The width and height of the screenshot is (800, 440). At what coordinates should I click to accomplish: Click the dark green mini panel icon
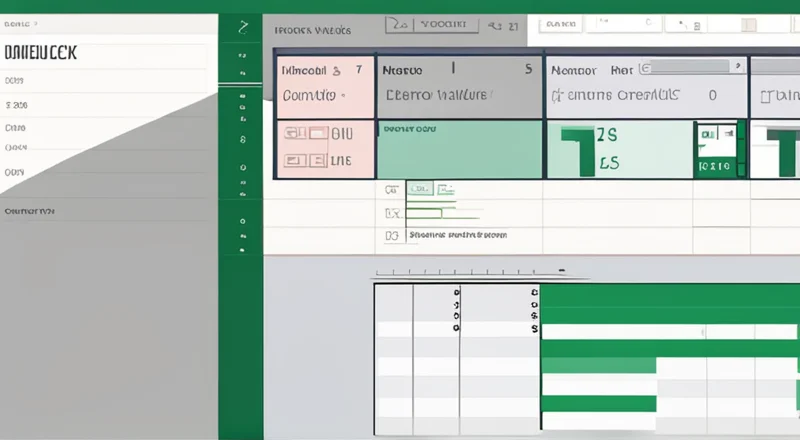718,150
